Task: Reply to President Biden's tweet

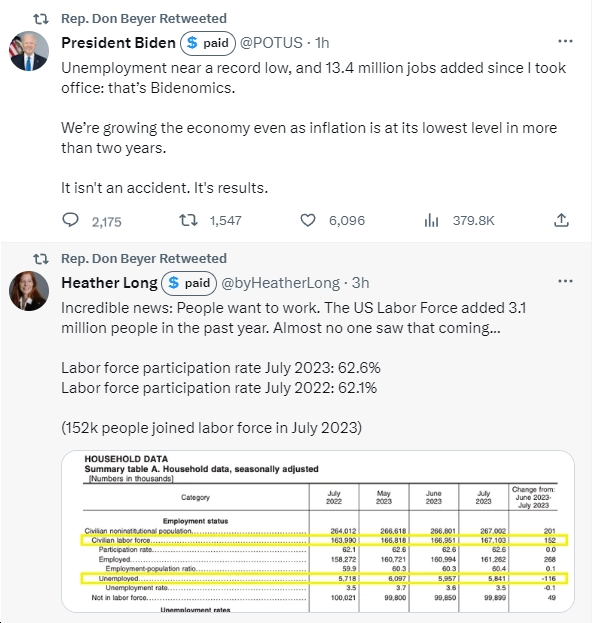Action: click(71, 220)
